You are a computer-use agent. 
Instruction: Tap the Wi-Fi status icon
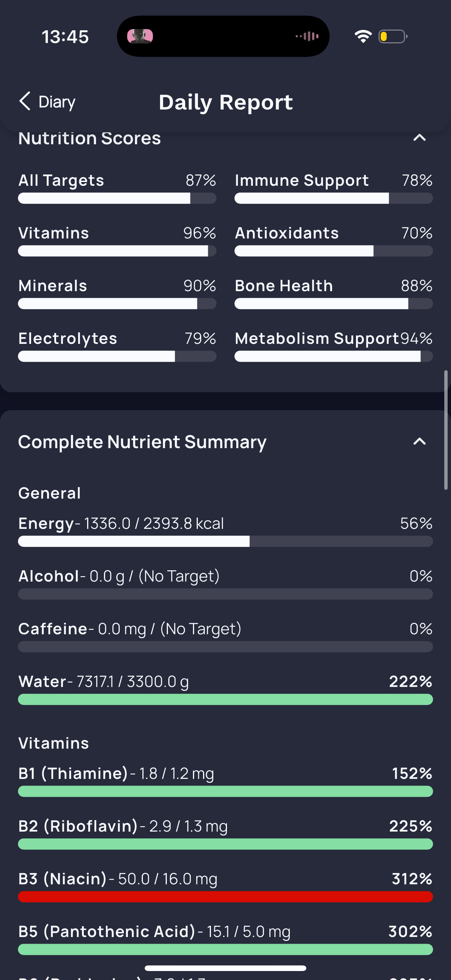363,37
